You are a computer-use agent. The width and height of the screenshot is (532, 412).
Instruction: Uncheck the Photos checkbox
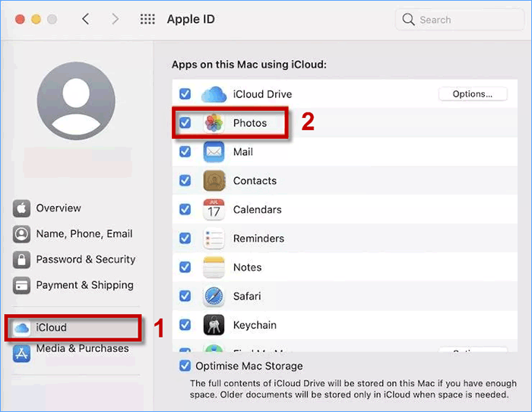(x=185, y=122)
